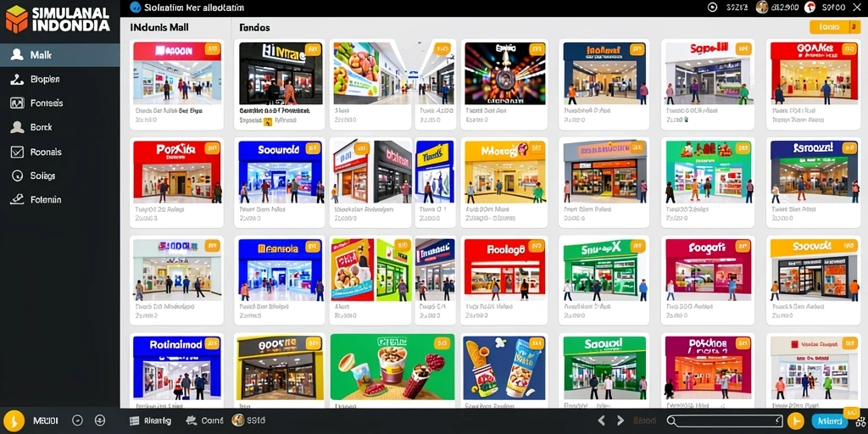868x434 pixels.
Task: Expand the orange dropdown button top right
Action: [835, 26]
